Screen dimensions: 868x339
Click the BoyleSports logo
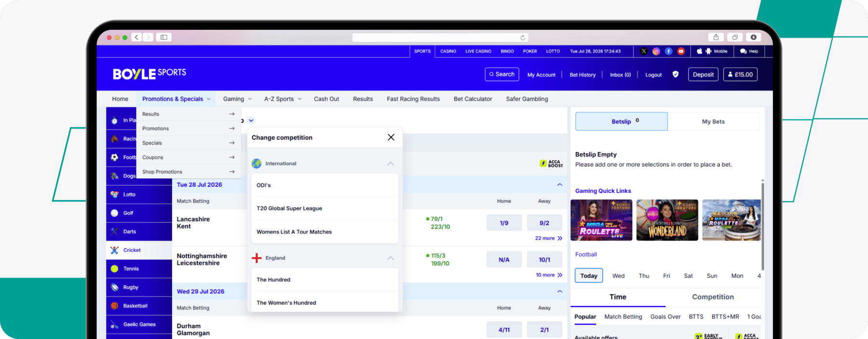pos(149,73)
